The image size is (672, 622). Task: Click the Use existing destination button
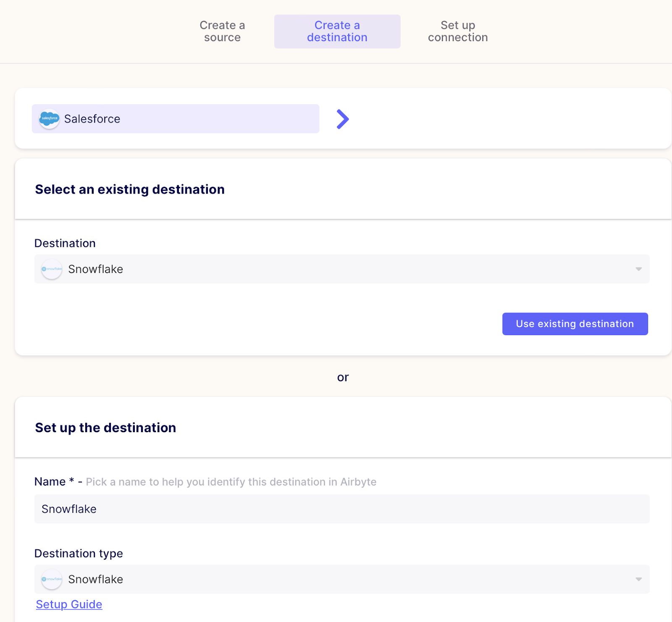(575, 324)
